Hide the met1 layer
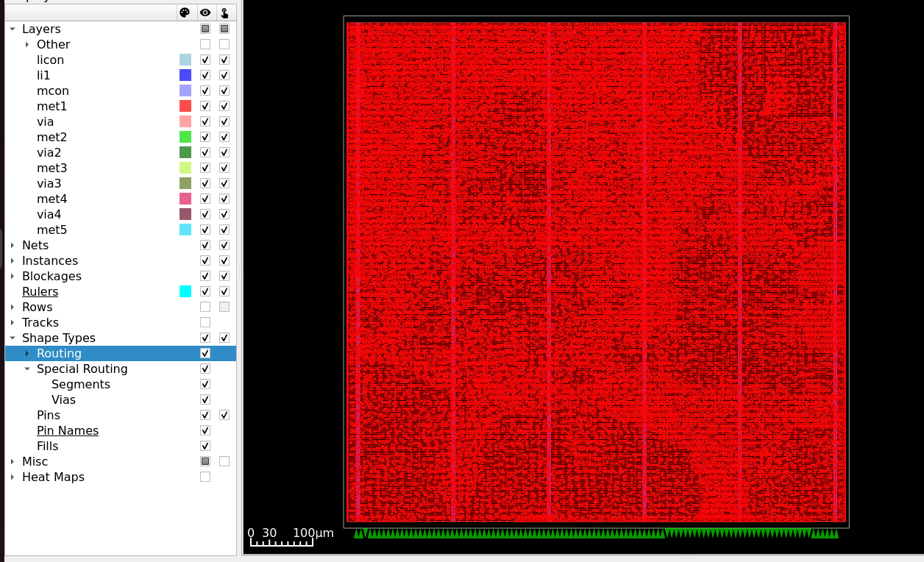Image resolution: width=924 pixels, height=562 pixels. (x=205, y=106)
